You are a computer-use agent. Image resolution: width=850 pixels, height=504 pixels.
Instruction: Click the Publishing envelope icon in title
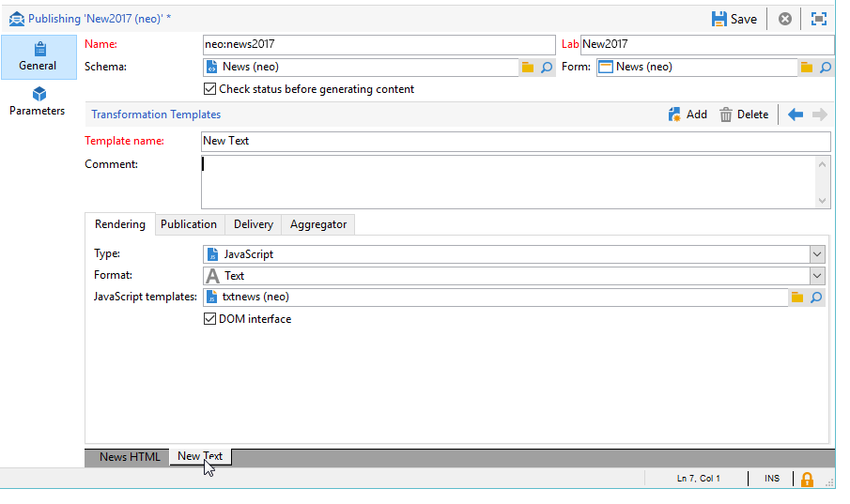[x=17, y=19]
